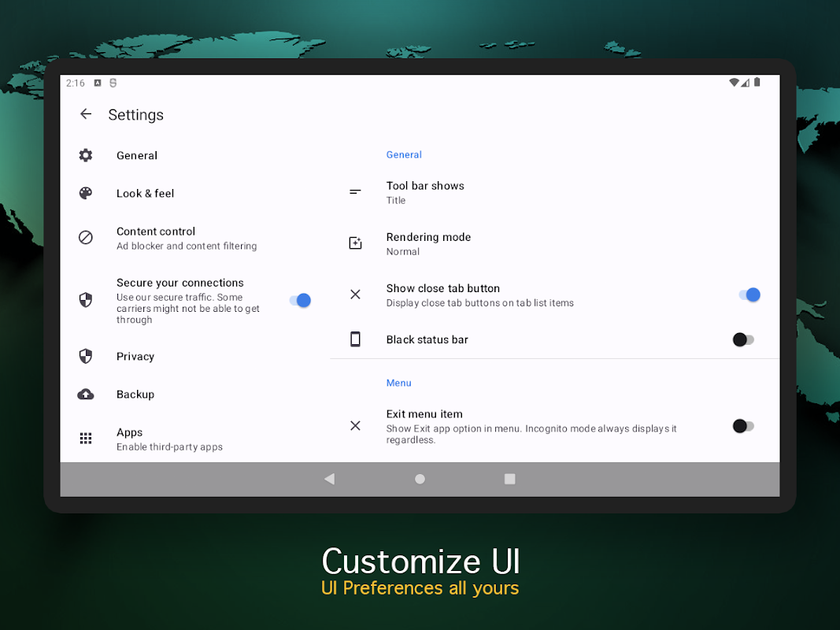Enable the Exit menu item switch
The width and height of the screenshot is (840, 630).
coord(744,426)
